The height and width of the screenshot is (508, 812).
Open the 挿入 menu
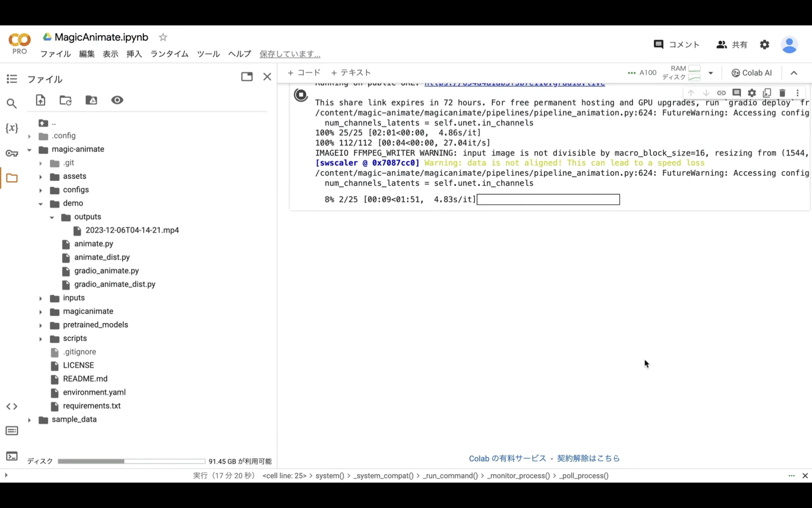(x=134, y=54)
